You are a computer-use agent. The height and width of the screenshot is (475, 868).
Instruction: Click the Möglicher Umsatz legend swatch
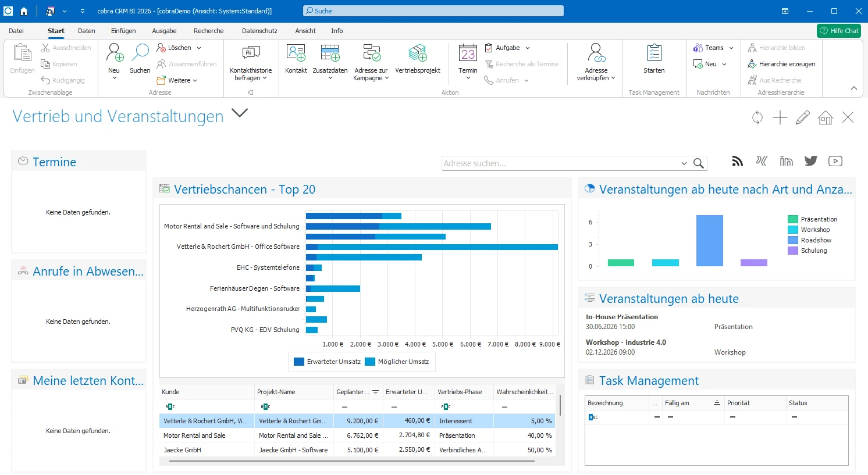click(370, 362)
